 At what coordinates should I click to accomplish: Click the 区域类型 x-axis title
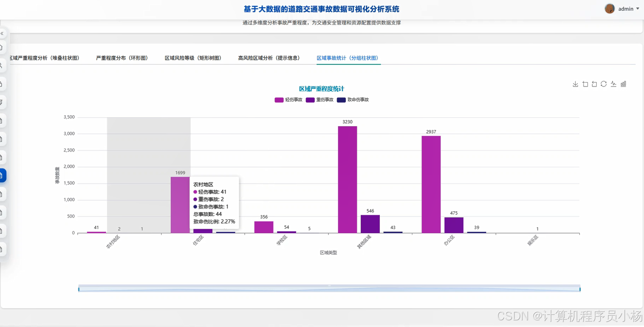pos(328,253)
